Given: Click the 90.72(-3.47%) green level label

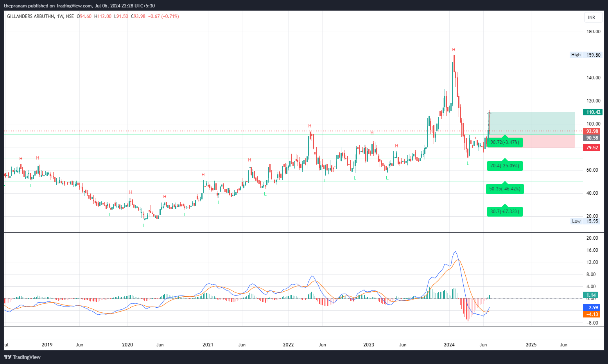Looking at the screenshot, I should click(505, 142).
